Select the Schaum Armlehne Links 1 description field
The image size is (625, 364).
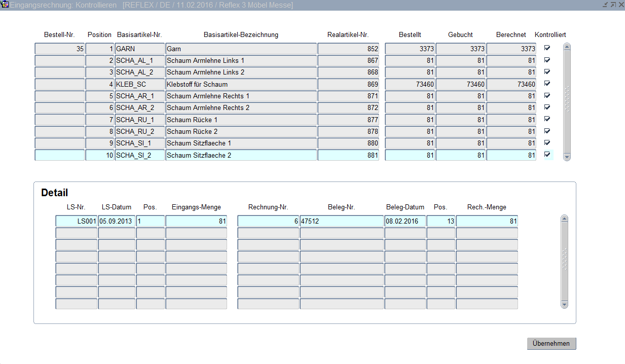[241, 60]
